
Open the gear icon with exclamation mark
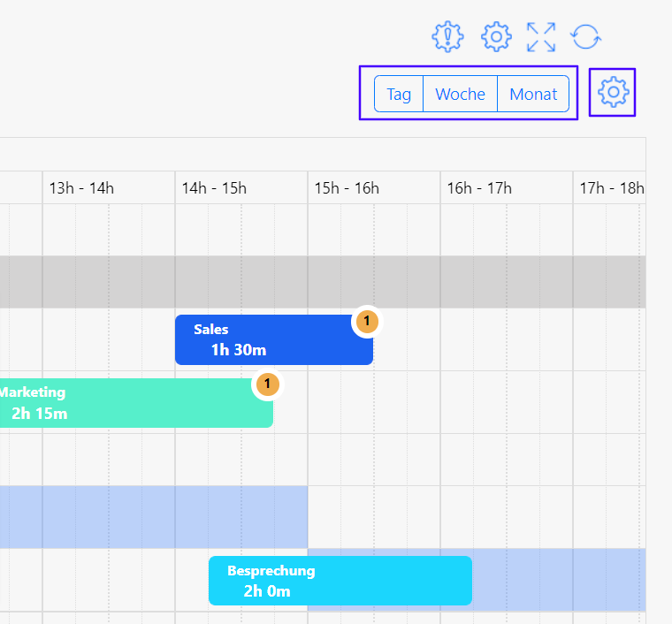coord(447,36)
